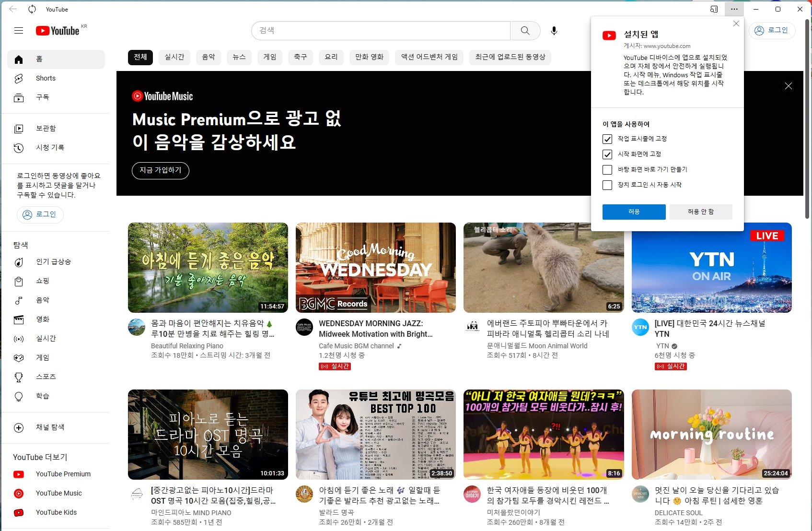The image size is (812, 531).
Task: Open YouTube Music in sidebar
Action: point(56,493)
